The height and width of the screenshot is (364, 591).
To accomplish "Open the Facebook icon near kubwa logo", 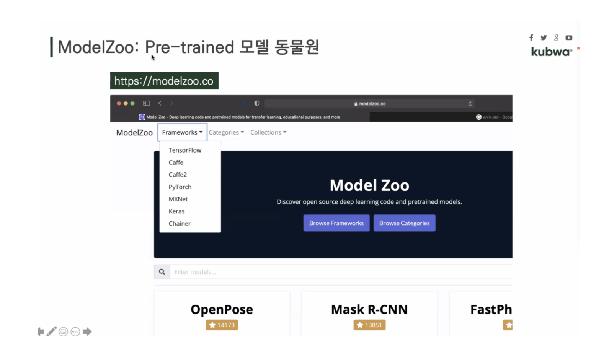I will pyautogui.click(x=531, y=37).
